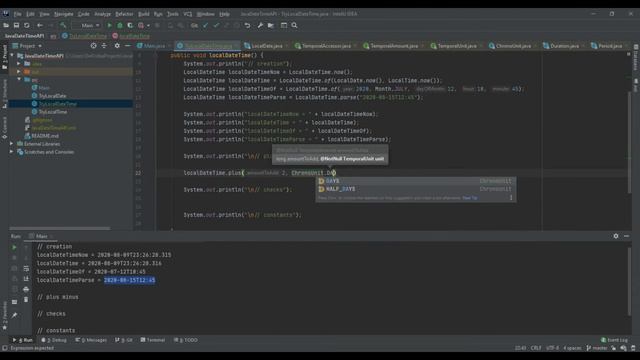640x360 pixels.
Task: Open the Event Log button
Action: (x=614, y=340)
